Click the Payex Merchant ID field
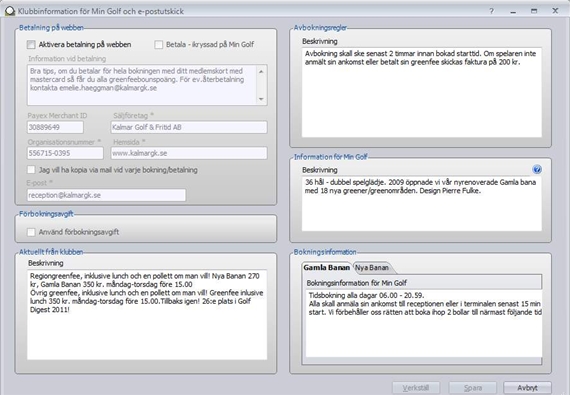 pos(55,127)
